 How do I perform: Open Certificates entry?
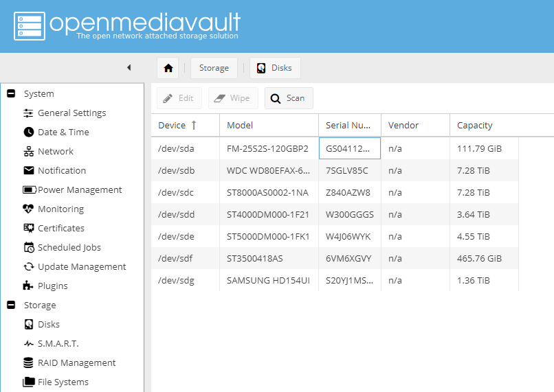click(61, 229)
